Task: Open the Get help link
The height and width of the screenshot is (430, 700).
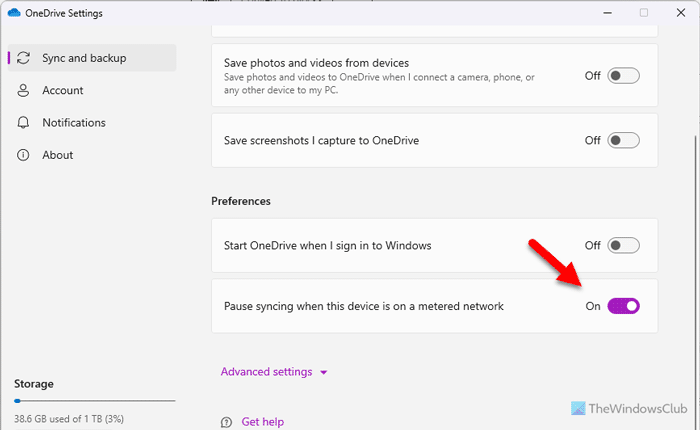Action: point(262,422)
